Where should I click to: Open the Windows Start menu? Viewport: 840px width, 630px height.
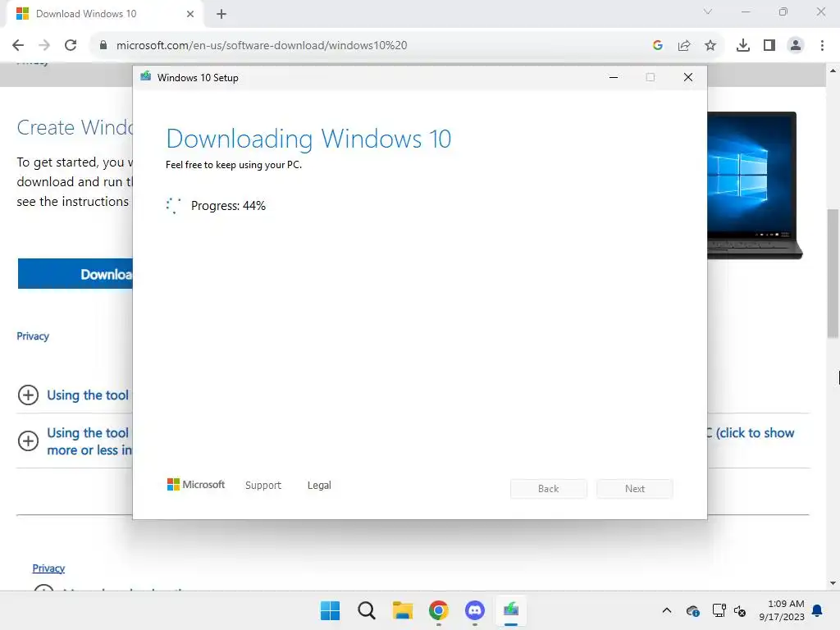(x=330, y=610)
